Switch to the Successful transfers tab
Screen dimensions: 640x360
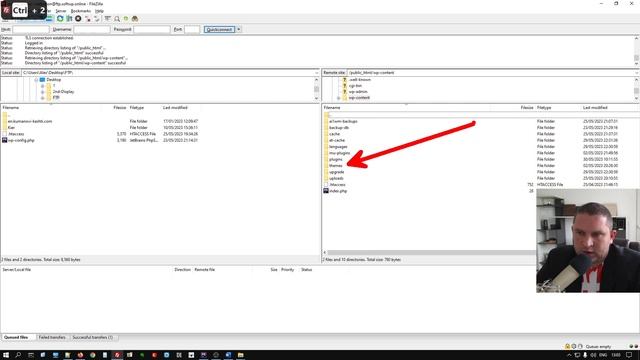[93, 338]
